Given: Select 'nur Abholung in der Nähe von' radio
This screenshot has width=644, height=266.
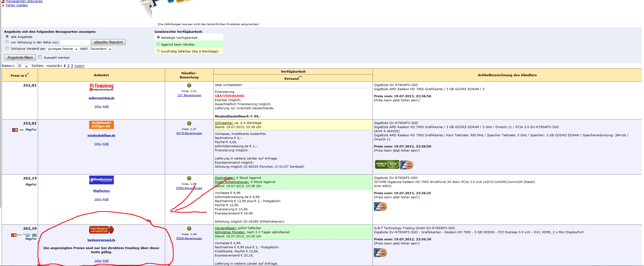Looking at the screenshot, I should pos(7,42).
